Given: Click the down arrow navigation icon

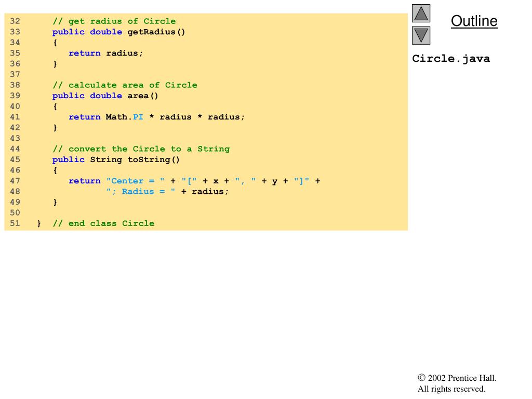Looking at the screenshot, I should 421,35.
